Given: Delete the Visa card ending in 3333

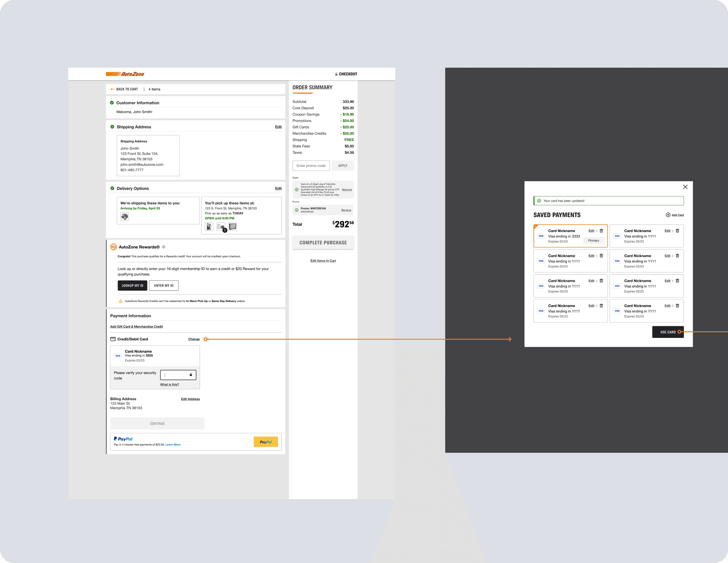Looking at the screenshot, I should tap(601, 231).
